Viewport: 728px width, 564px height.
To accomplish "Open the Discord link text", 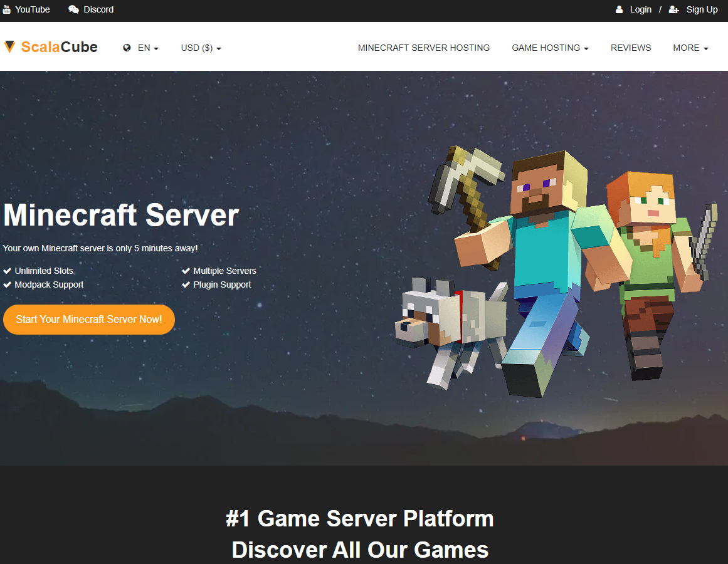I will click(98, 9).
